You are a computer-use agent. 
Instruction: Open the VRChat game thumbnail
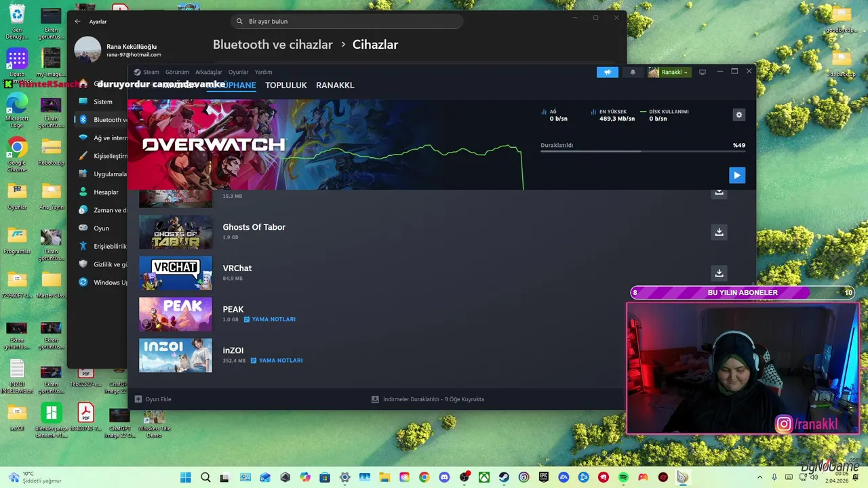pos(176,273)
